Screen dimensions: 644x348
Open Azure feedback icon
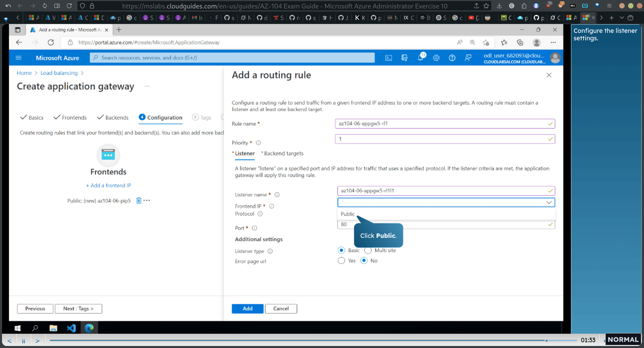click(468, 58)
